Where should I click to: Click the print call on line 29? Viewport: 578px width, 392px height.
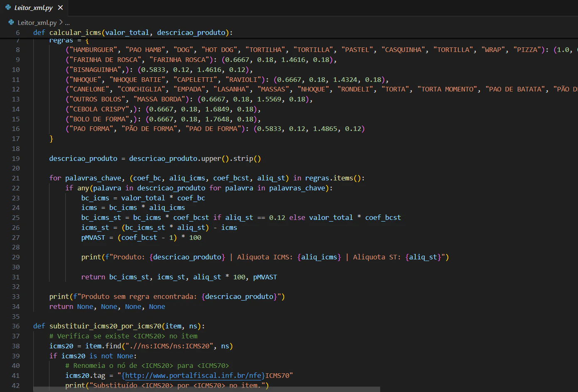[x=91, y=257]
